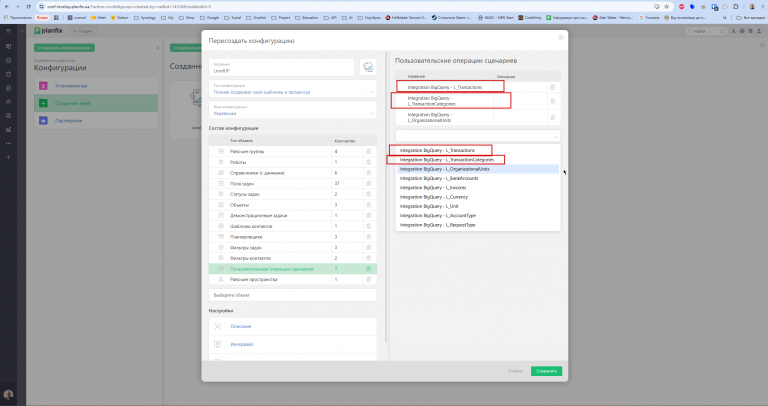The width and height of the screenshot is (768, 406).
Task: Delete the Фильтры контактов row with trash icon
Action: [x=368, y=258]
